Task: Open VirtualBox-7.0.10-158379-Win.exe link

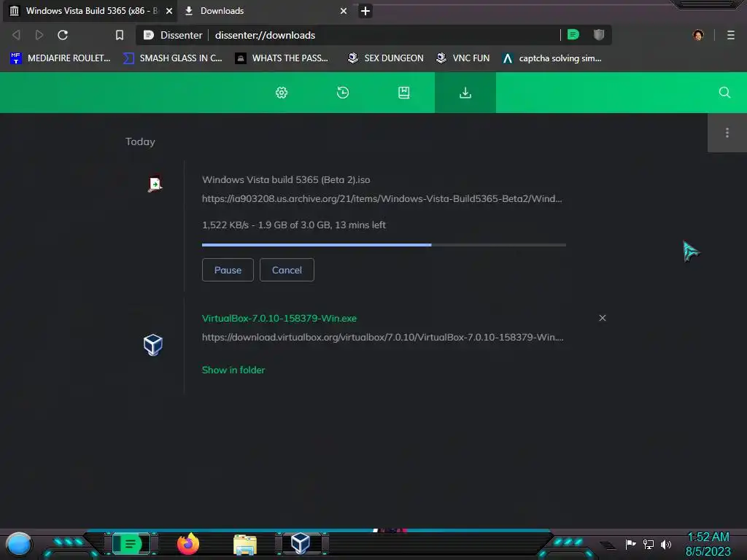Action: 279,318
